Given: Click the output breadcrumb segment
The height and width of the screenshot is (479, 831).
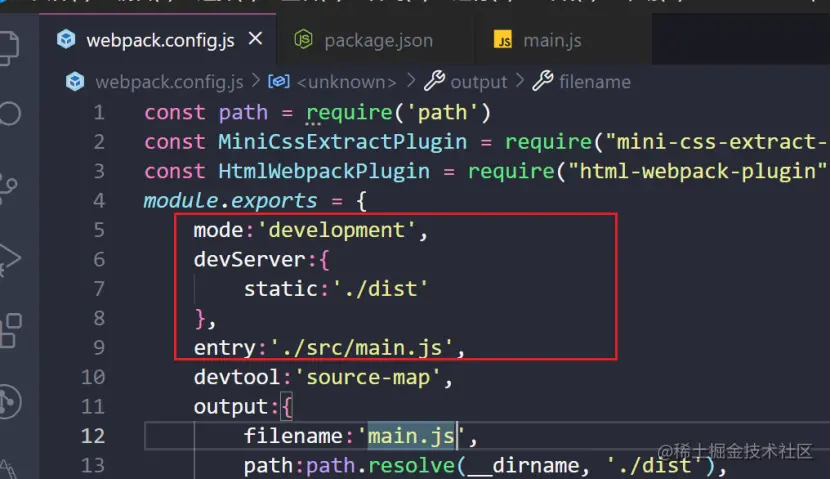Looking at the screenshot, I should 479,82.
